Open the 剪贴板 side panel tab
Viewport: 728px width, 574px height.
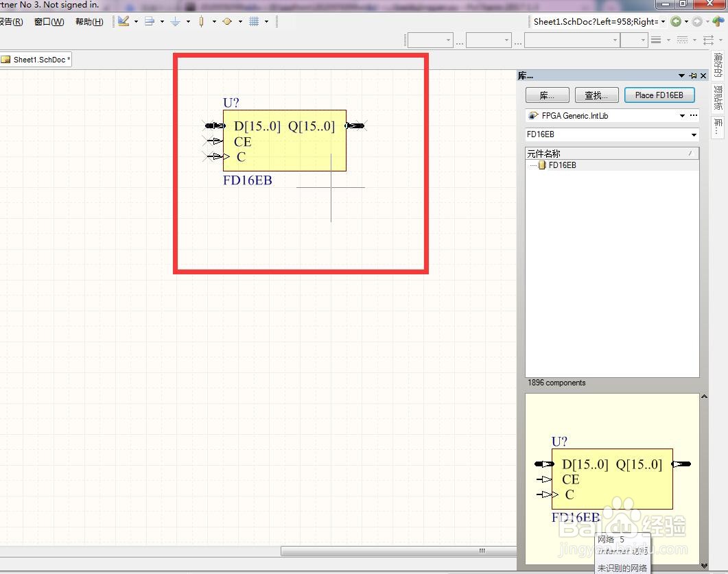coord(718,98)
